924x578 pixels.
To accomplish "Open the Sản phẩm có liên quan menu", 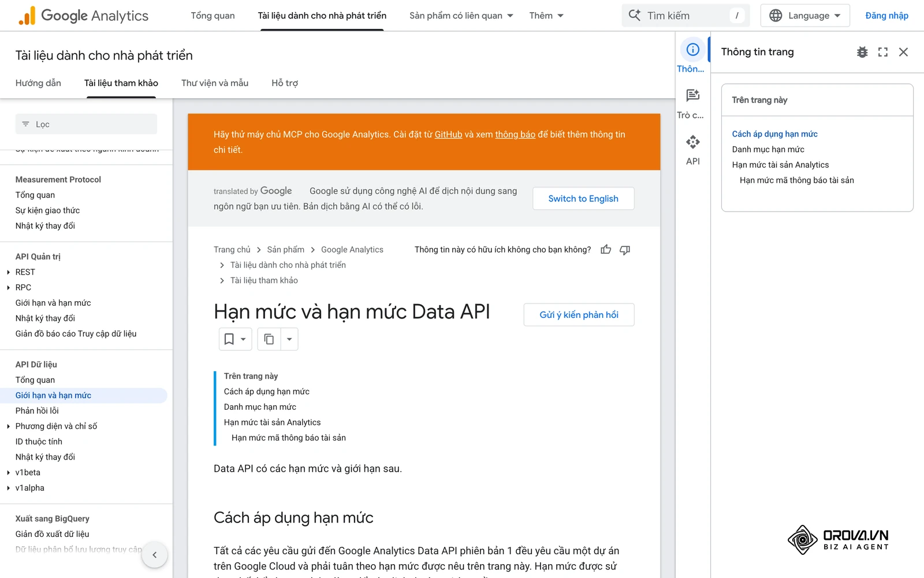I will tap(461, 16).
